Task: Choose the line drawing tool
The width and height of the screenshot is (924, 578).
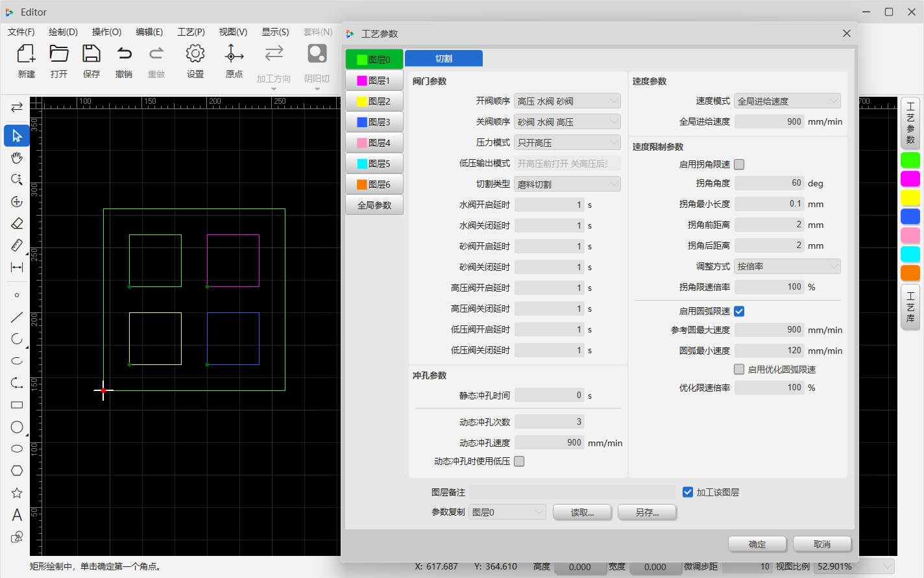Action: click(x=16, y=317)
